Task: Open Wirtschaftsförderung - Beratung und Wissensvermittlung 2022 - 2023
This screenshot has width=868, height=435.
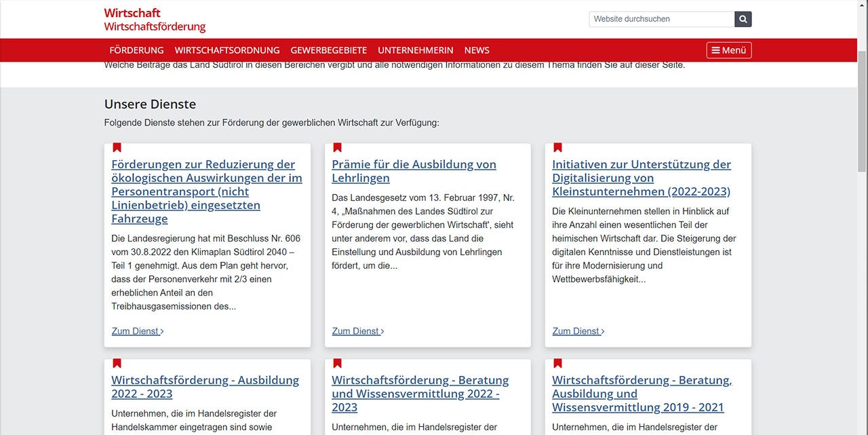Action: 420,394
